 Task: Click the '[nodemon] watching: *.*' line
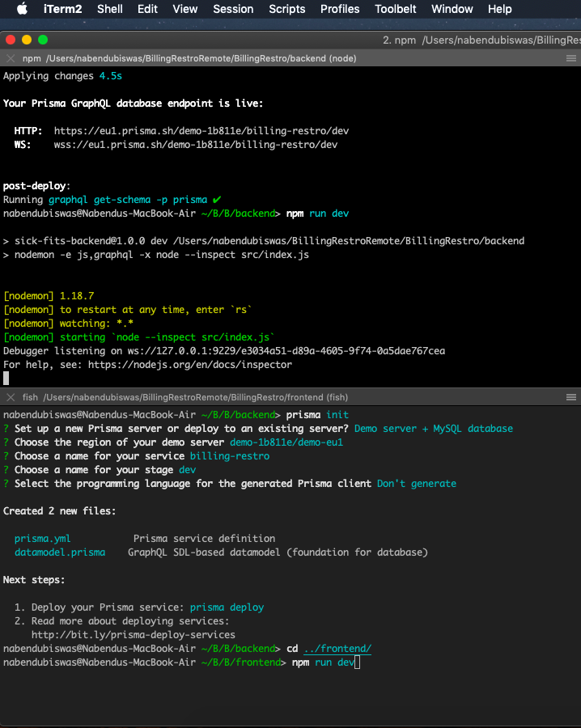click(x=68, y=323)
